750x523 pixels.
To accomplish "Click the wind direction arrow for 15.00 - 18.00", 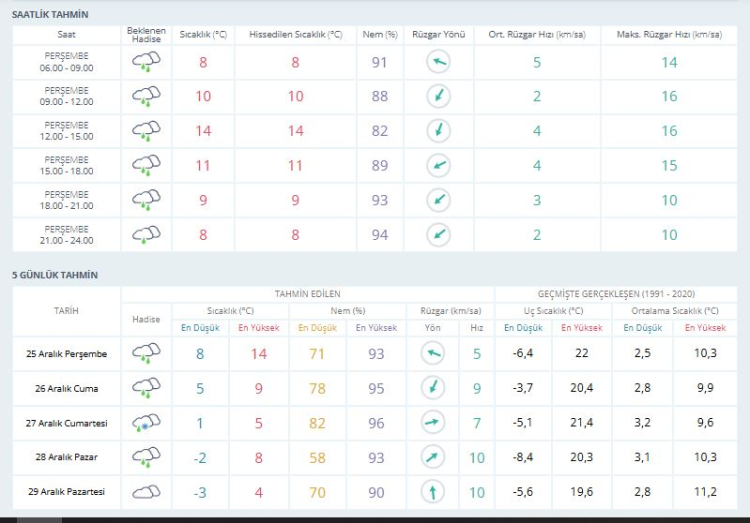I will click(438, 166).
